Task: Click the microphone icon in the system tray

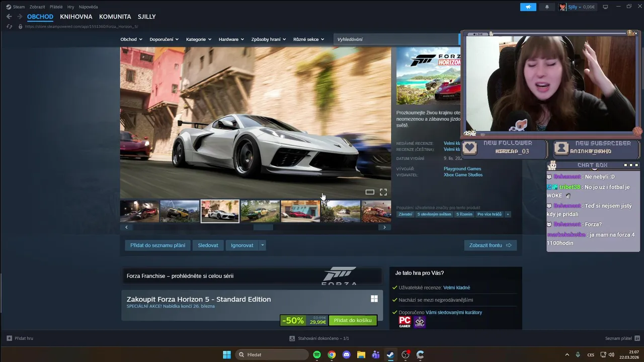Action: [578, 354]
